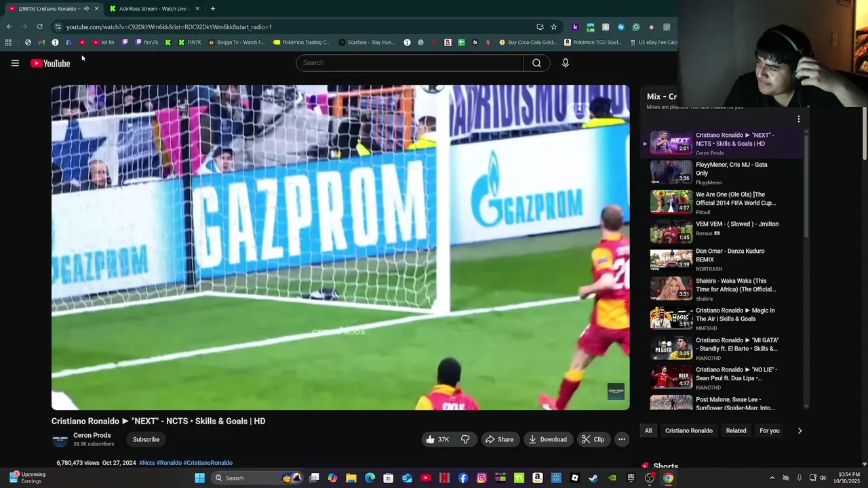Open the 'finn7k' Twitch bookmark

[146, 42]
